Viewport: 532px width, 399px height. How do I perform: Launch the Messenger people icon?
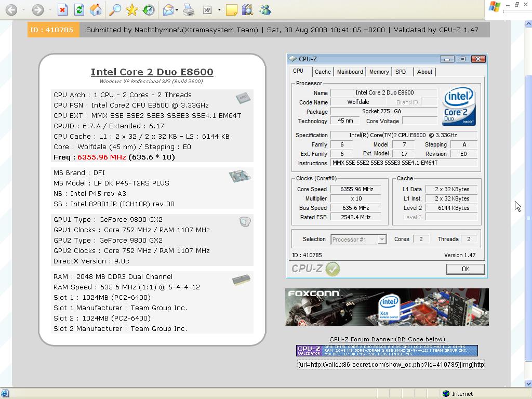point(264,10)
